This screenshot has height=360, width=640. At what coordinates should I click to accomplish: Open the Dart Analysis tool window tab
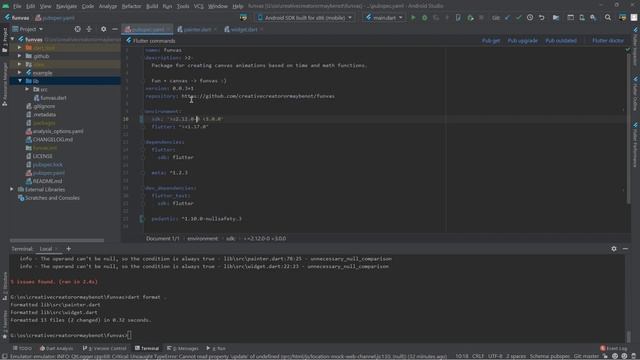(56, 348)
